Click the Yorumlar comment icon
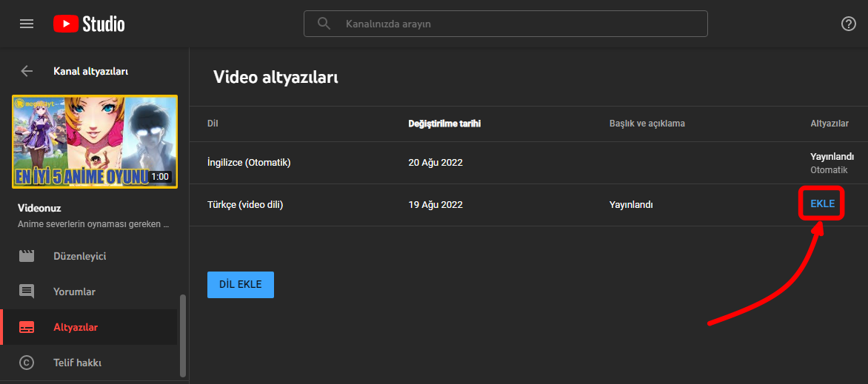Screen dimensions: 868x384 pyautogui.click(x=27, y=292)
